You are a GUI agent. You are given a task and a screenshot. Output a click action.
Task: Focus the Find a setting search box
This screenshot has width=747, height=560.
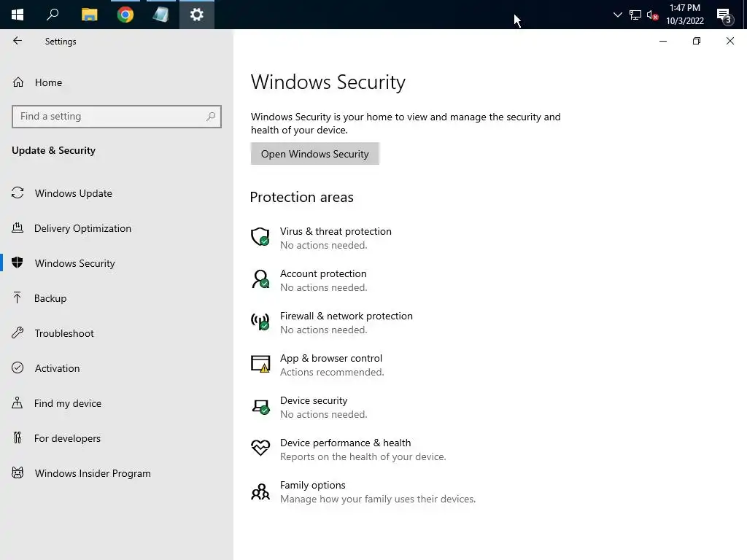point(117,117)
